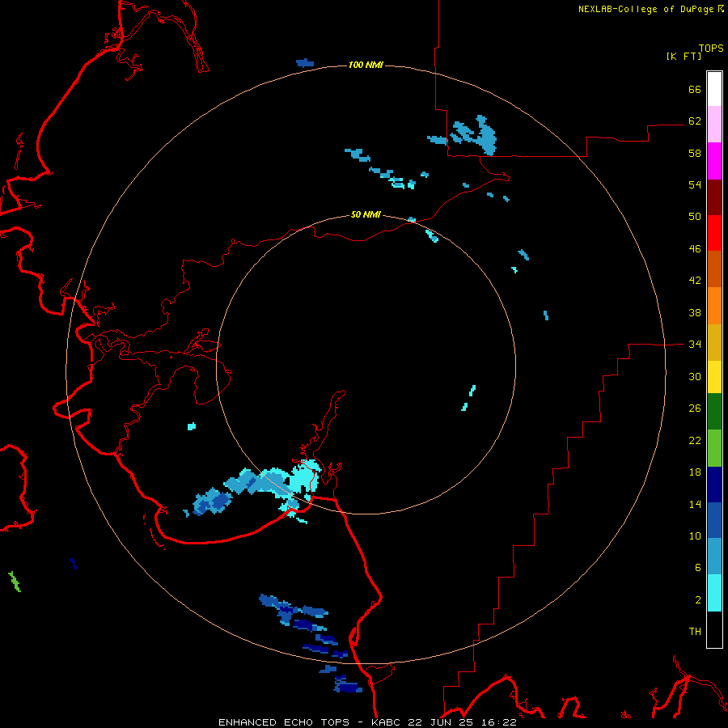This screenshot has height=728, width=728.
Task: Click the 38 value on the legend
Action: [x=695, y=313]
